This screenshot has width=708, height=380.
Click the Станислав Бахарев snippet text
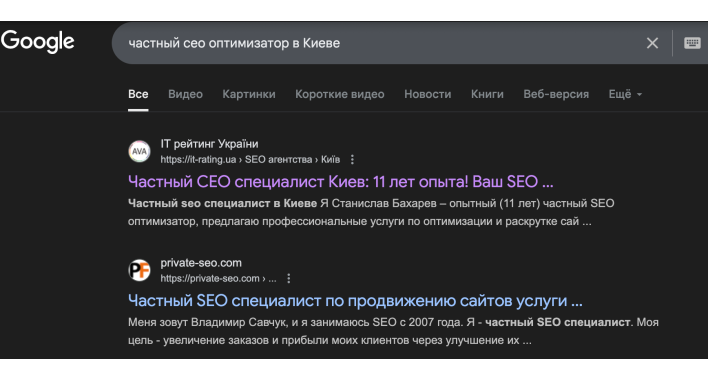tap(371, 212)
